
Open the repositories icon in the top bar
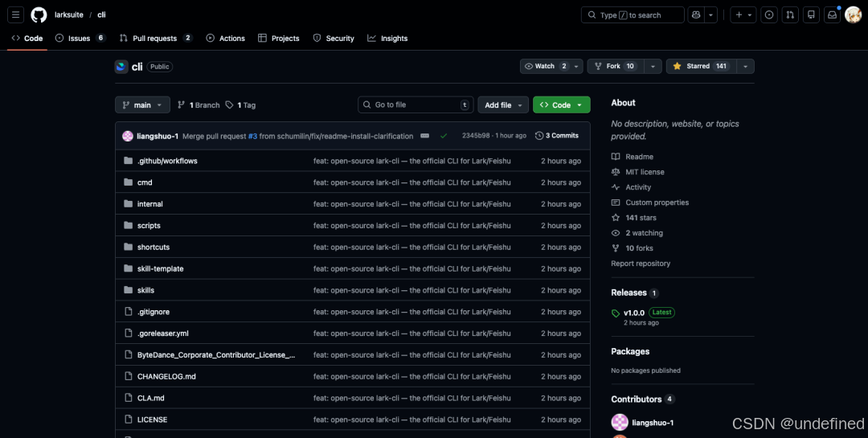click(811, 15)
